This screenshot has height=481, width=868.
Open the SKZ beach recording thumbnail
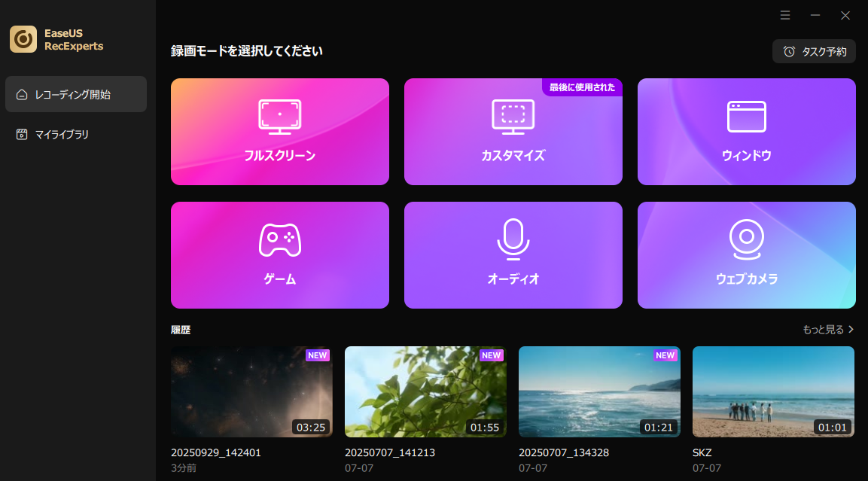tap(773, 391)
